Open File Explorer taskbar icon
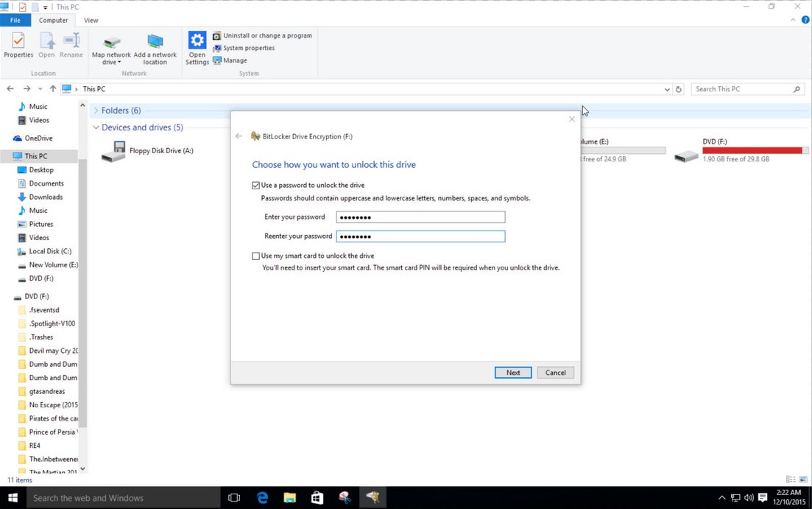Screen dimensions: 812x509 [289, 498]
